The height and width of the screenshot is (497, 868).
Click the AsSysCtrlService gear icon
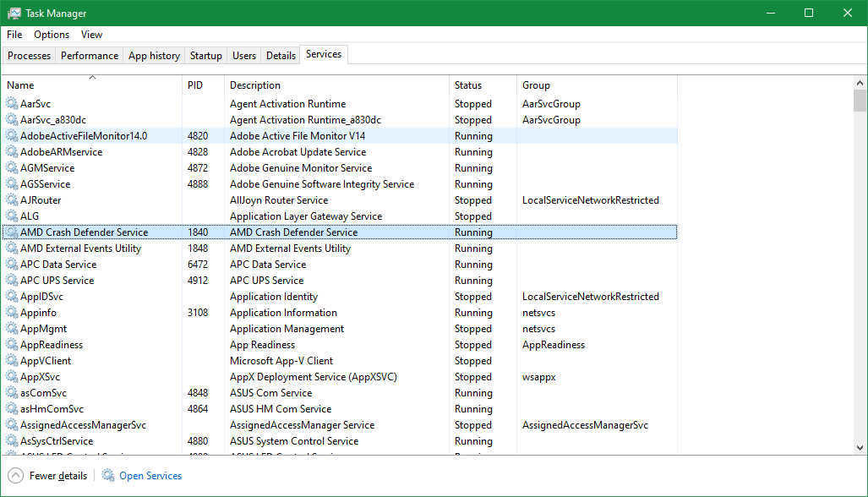(x=11, y=440)
